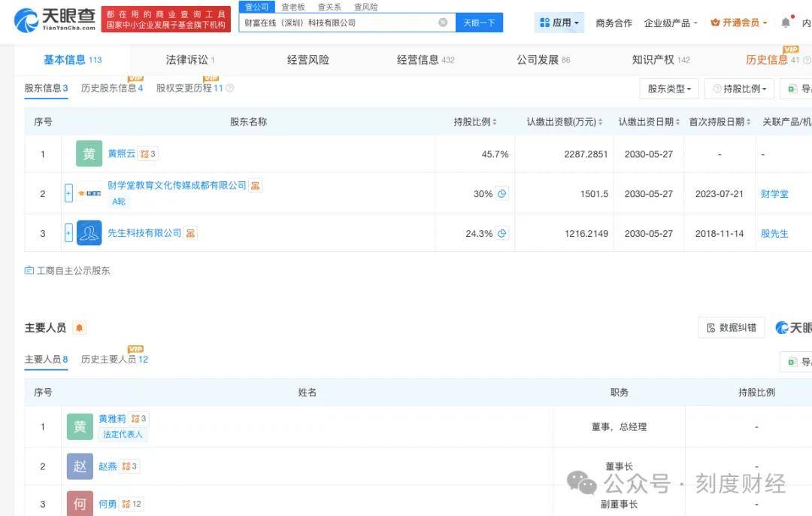Click structure icon beside 财学堂教育文化传媒成都有限公司
Viewport: 812px width, 516px height.
(x=256, y=186)
